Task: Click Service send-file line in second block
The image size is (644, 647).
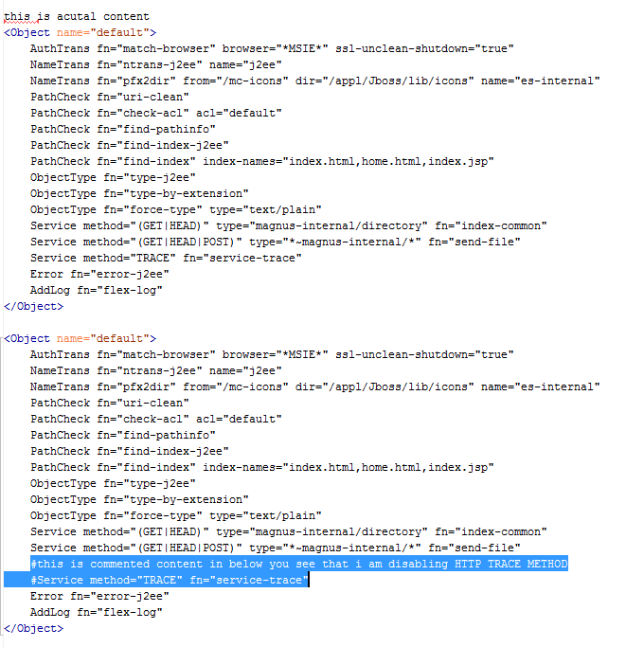Action: pos(276,548)
